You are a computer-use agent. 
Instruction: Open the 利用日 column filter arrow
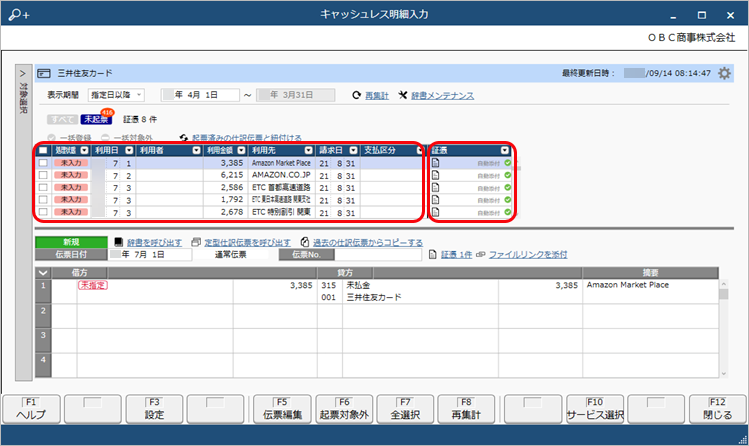pos(129,150)
